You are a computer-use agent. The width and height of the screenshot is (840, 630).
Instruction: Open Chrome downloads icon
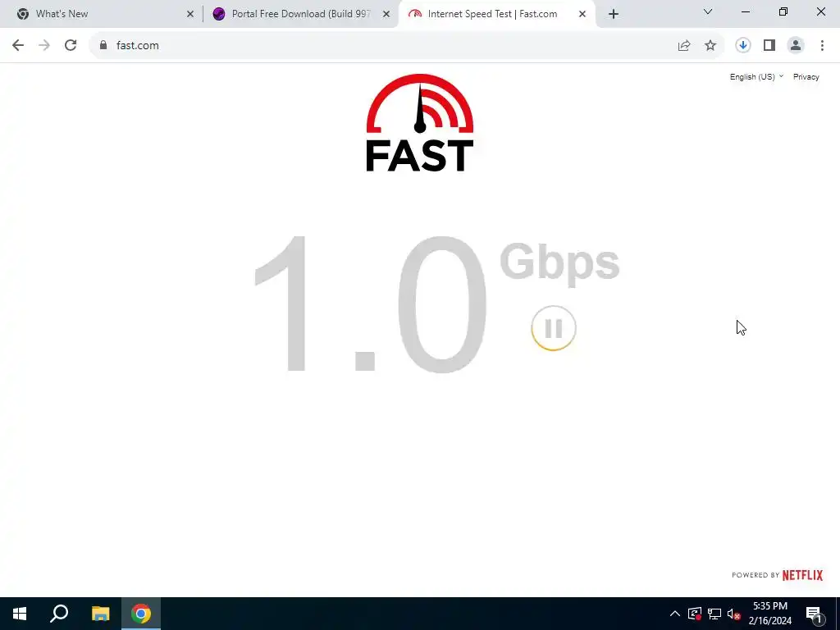(742, 46)
